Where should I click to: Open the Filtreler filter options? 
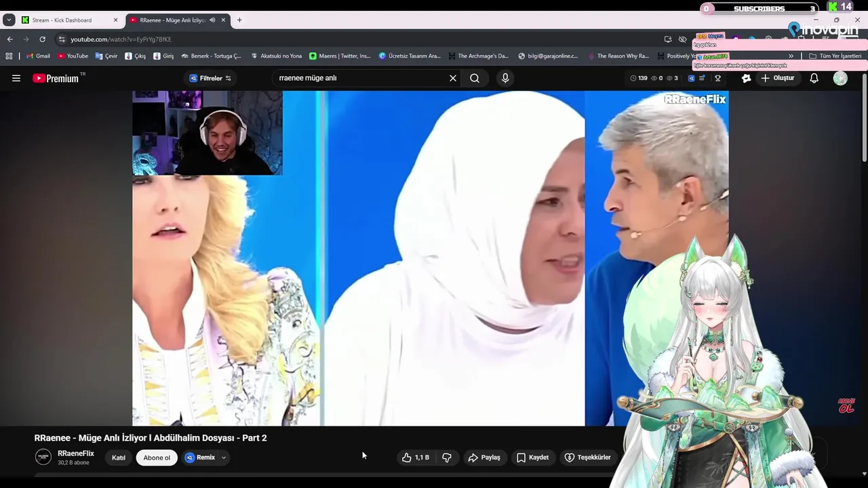(210, 78)
